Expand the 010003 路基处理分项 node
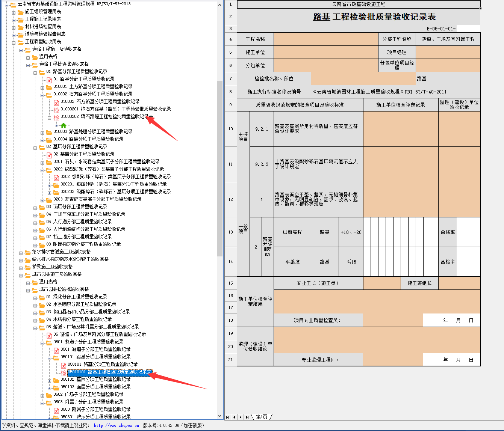Image resolution: width=504 pixels, height=431 pixels. pos(42,133)
